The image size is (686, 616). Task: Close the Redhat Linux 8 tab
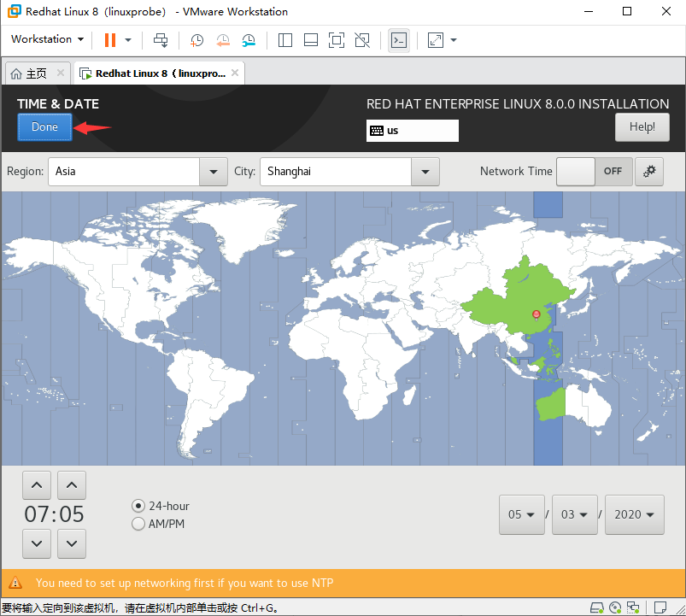click(235, 73)
